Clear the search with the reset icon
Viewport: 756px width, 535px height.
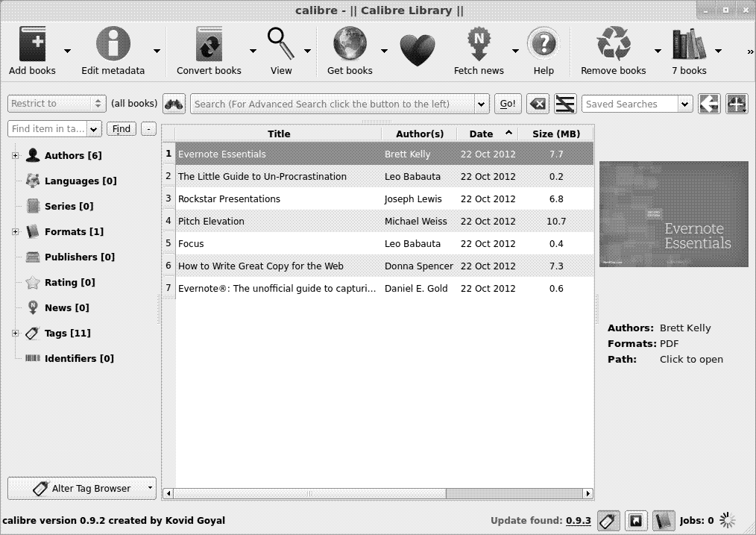click(538, 104)
